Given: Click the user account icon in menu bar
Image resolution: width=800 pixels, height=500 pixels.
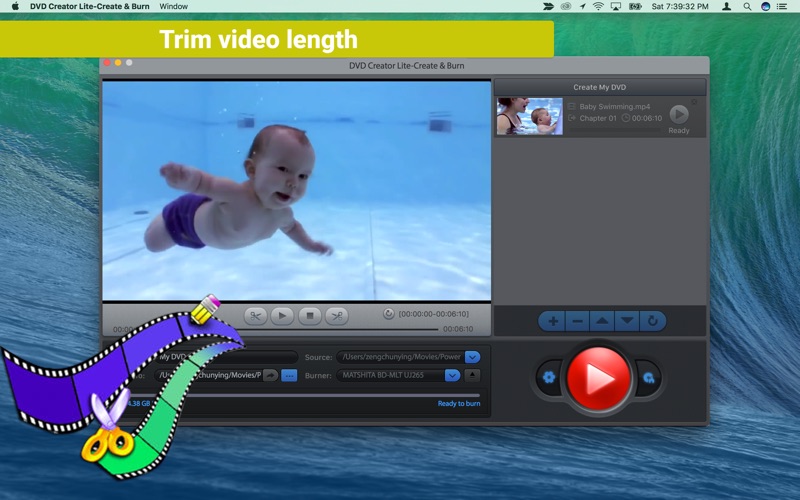Looking at the screenshot, I should click(727, 7).
